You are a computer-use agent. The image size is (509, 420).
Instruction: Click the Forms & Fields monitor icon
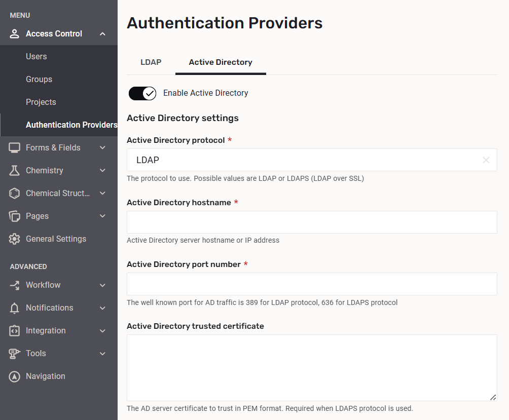(x=15, y=148)
